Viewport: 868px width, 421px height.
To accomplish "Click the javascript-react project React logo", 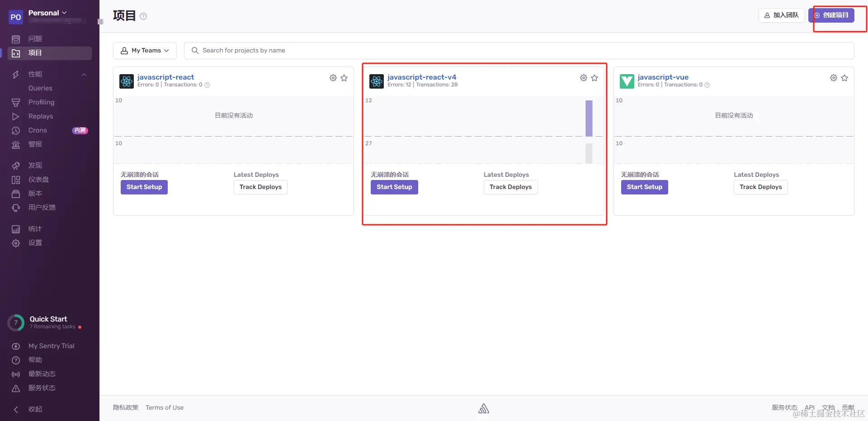I will (x=127, y=81).
